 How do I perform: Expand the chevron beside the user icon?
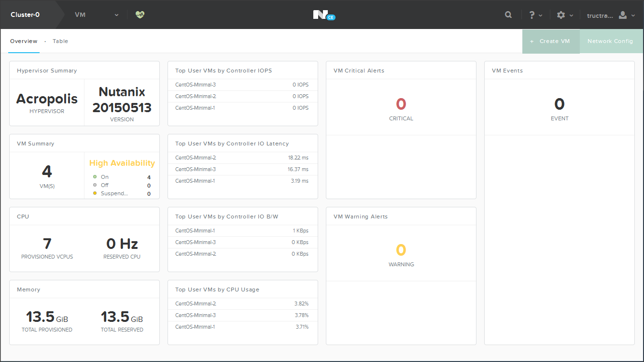(x=633, y=15)
